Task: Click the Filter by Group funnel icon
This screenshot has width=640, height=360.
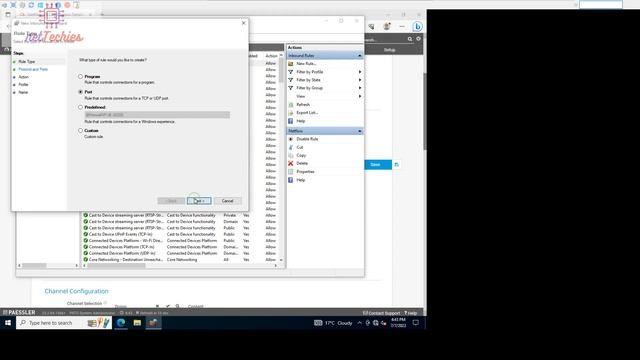Action: click(x=291, y=88)
